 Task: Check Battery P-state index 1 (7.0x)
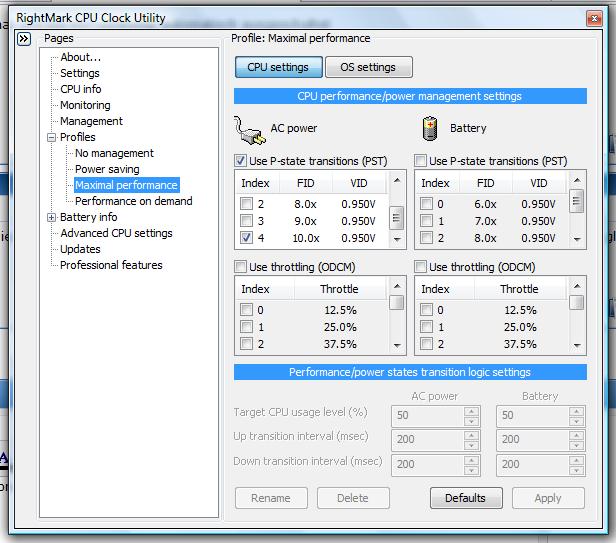[426, 220]
